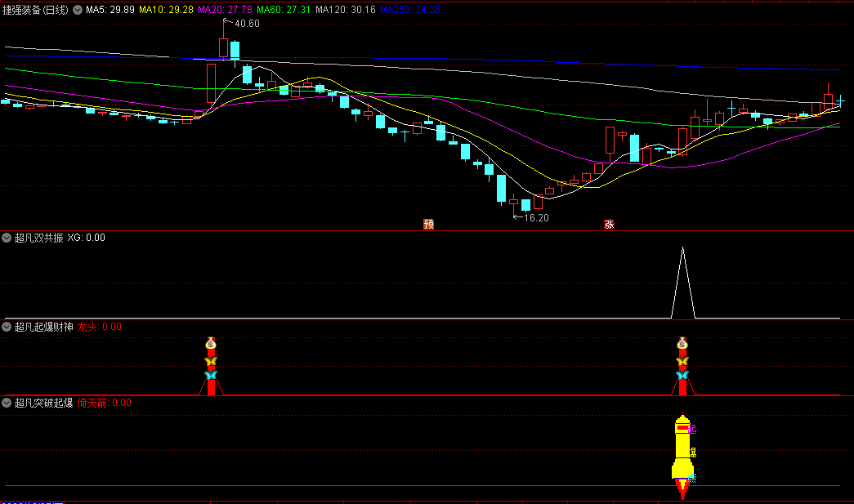The image size is (854, 504).
Task: Click the money bag icon on latest 财神 signal
Action: tap(682, 343)
